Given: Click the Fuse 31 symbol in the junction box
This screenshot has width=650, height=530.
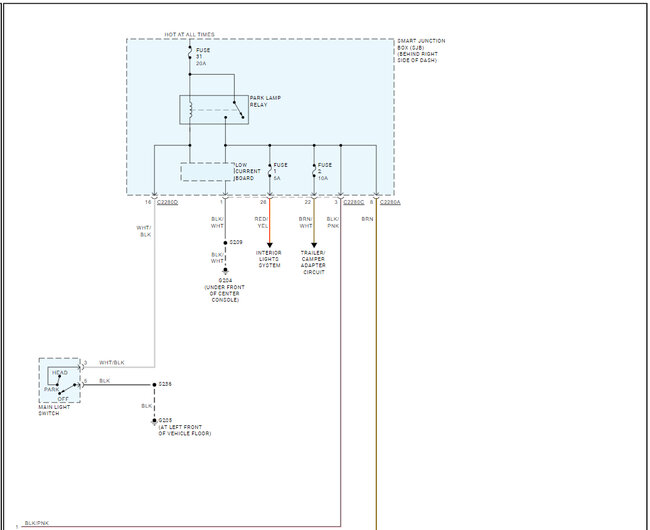Looking at the screenshot, I should tap(190, 53).
